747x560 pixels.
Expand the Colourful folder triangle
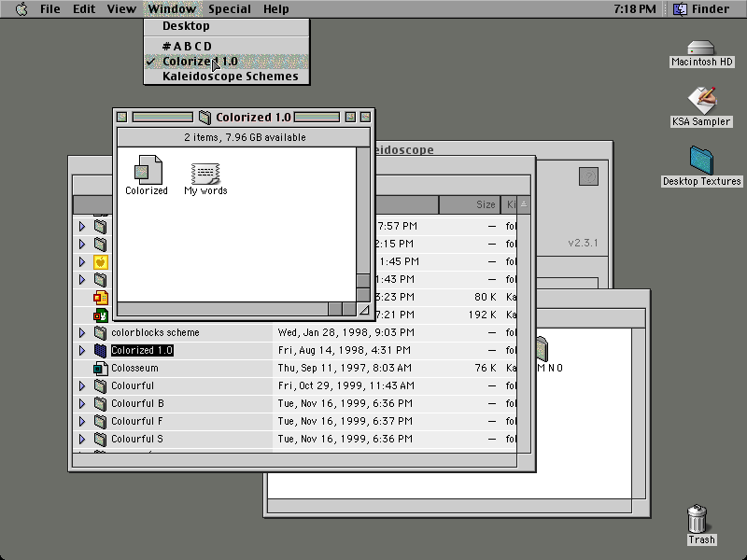(82, 385)
